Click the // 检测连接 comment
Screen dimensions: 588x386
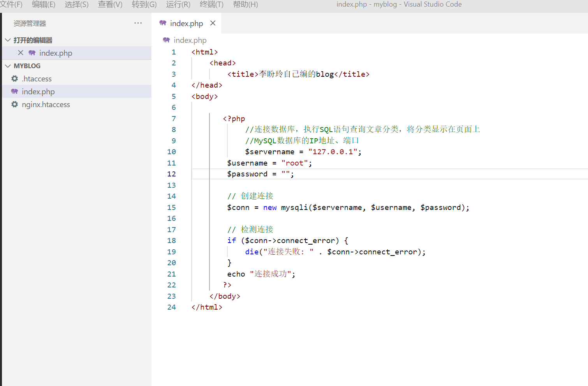click(250, 229)
